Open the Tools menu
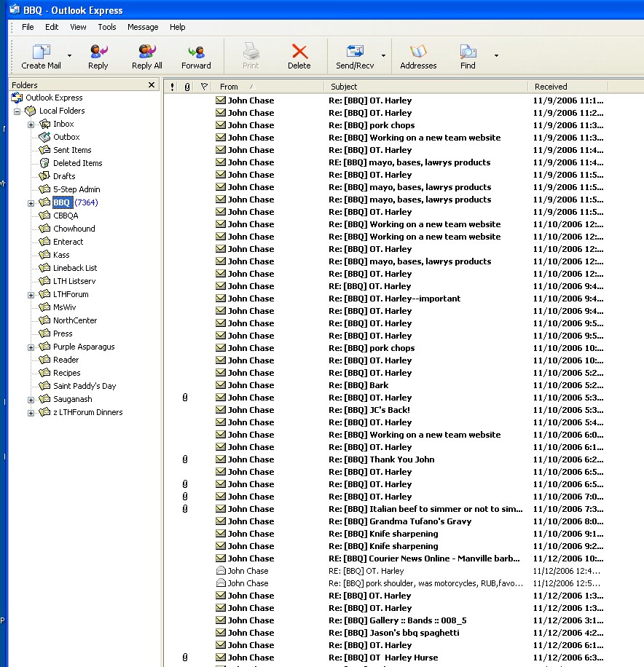The height and width of the screenshot is (667, 644). tap(107, 27)
